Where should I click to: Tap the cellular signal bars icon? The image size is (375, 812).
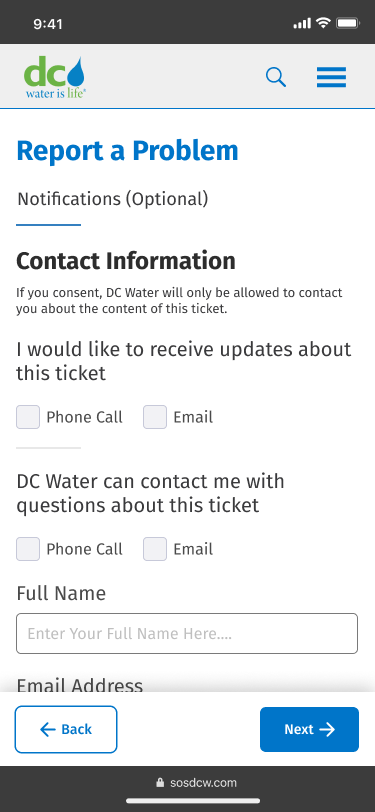tap(302, 23)
